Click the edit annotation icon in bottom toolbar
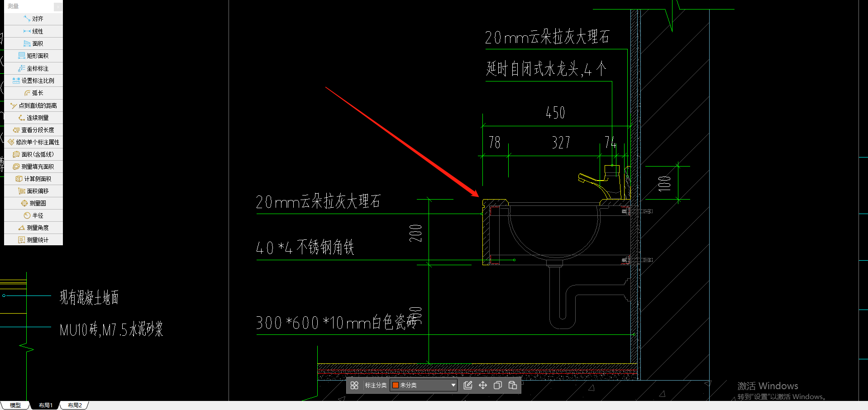Screen dimensions: 868x410 click(468, 385)
